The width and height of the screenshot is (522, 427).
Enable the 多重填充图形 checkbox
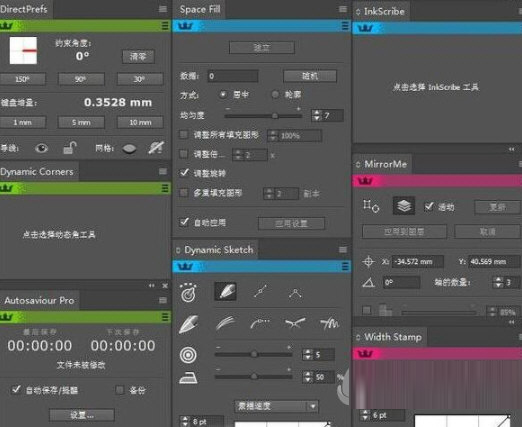pyautogui.click(x=184, y=193)
